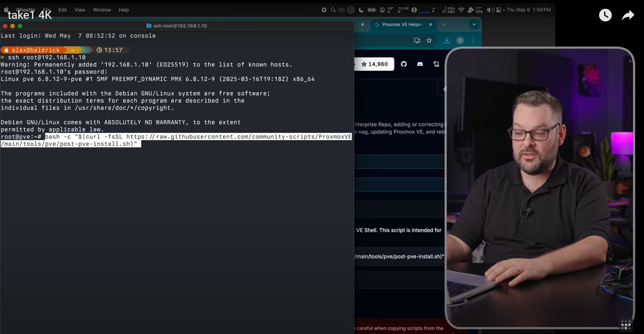Open the GitHub repository icon
Screen dimensions: 644x334
tap(404, 64)
